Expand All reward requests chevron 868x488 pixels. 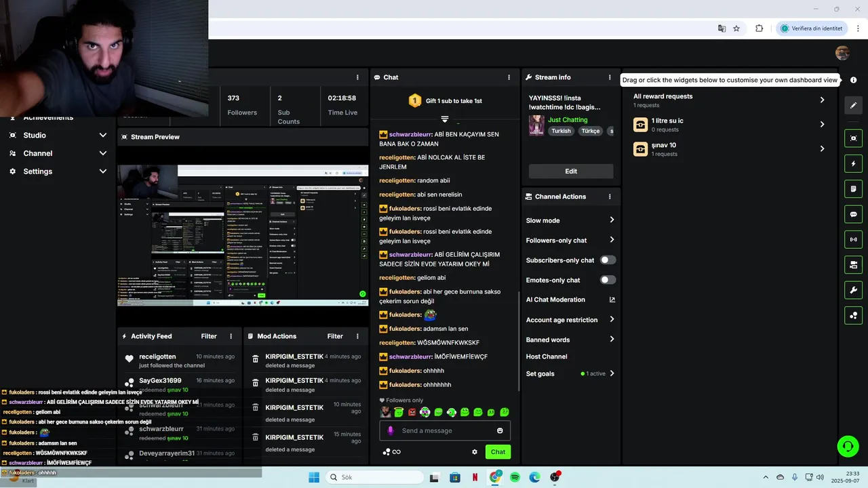point(822,100)
